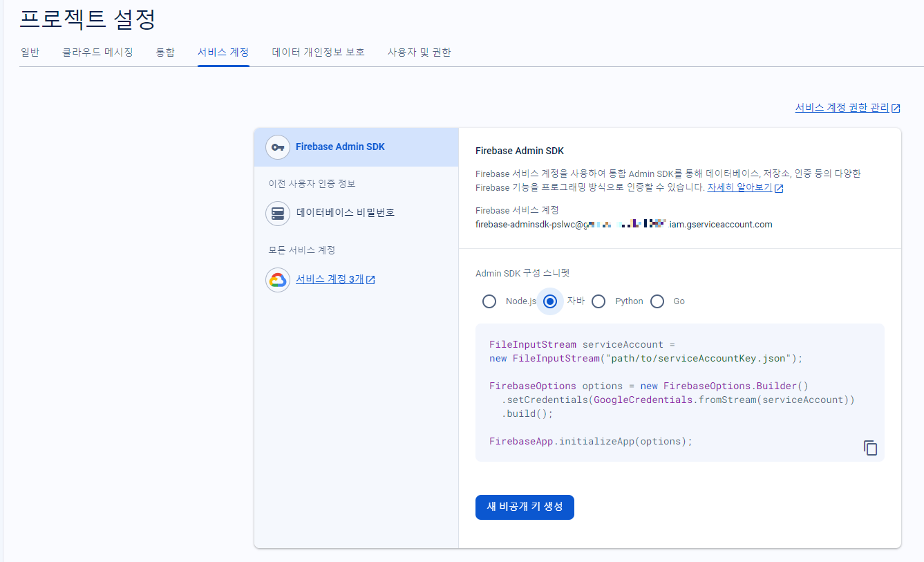Open the 사용자 및 권한 tab

click(x=419, y=53)
